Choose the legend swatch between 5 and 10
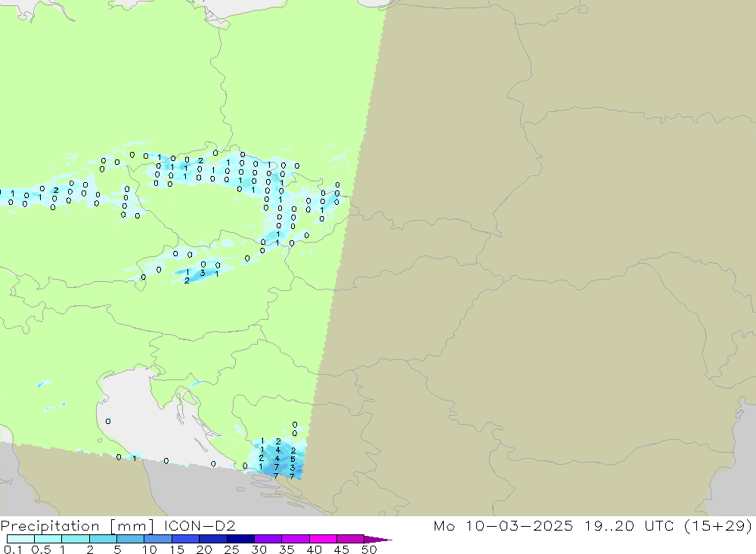Viewport: 756px width, 554px height. 131,539
